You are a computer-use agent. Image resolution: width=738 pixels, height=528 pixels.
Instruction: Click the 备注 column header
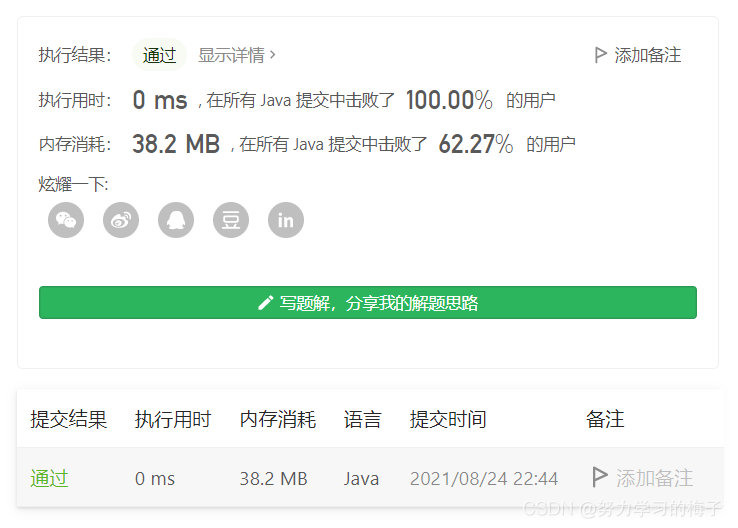click(605, 419)
